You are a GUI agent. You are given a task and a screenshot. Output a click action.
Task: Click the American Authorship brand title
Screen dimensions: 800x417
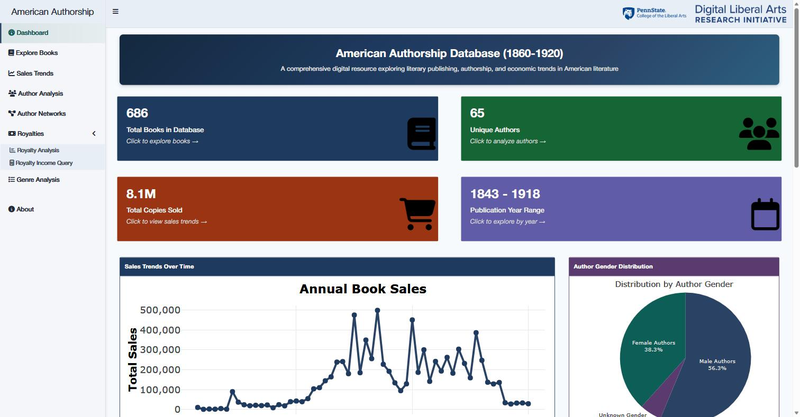click(x=53, y=12)
